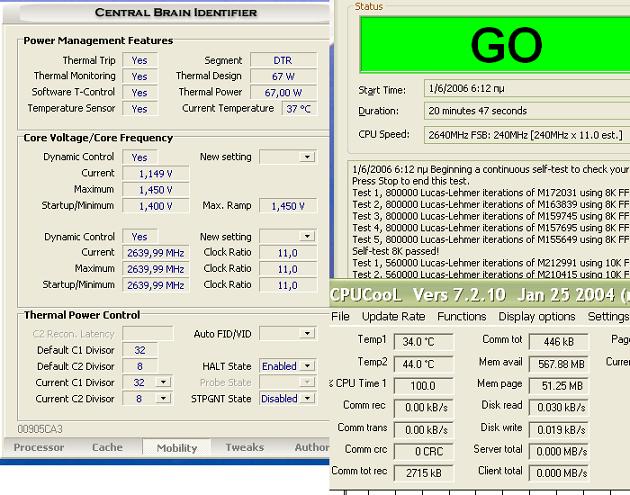Switch to the Processor tab

tap(39, 447)
